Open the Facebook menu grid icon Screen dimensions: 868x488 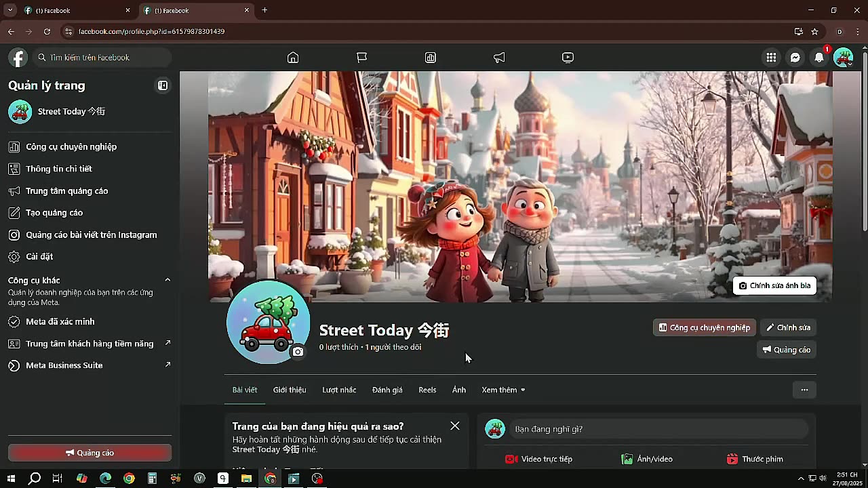point(771,58)
